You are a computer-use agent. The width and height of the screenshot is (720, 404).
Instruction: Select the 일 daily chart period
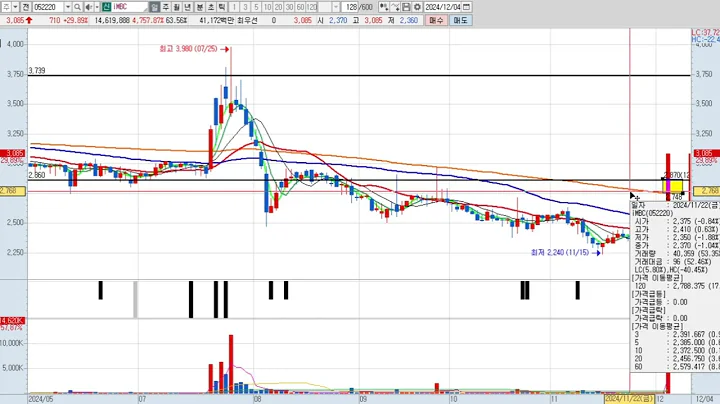click(x=154, y=7)
